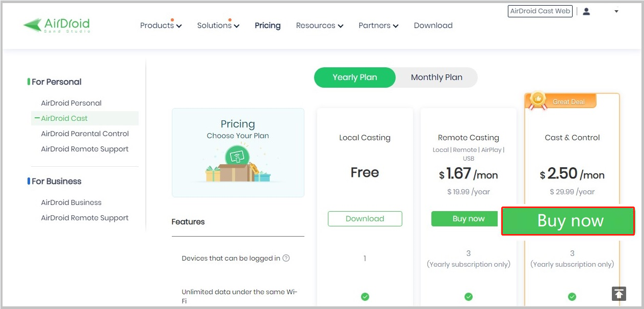Click Buy now for Cast & Control
This screenshot has width=644, height=309.
(568, 221)
